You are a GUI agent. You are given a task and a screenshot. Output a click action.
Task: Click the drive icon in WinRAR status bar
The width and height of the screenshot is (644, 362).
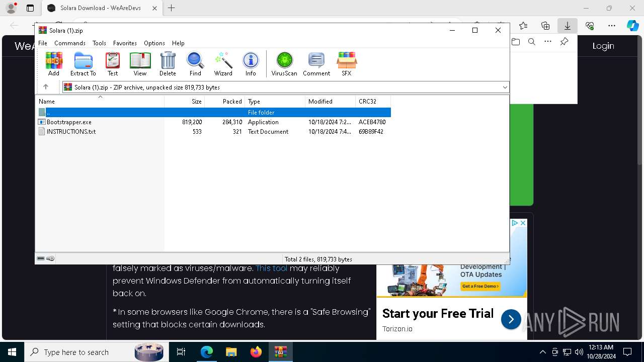point(41,259)
